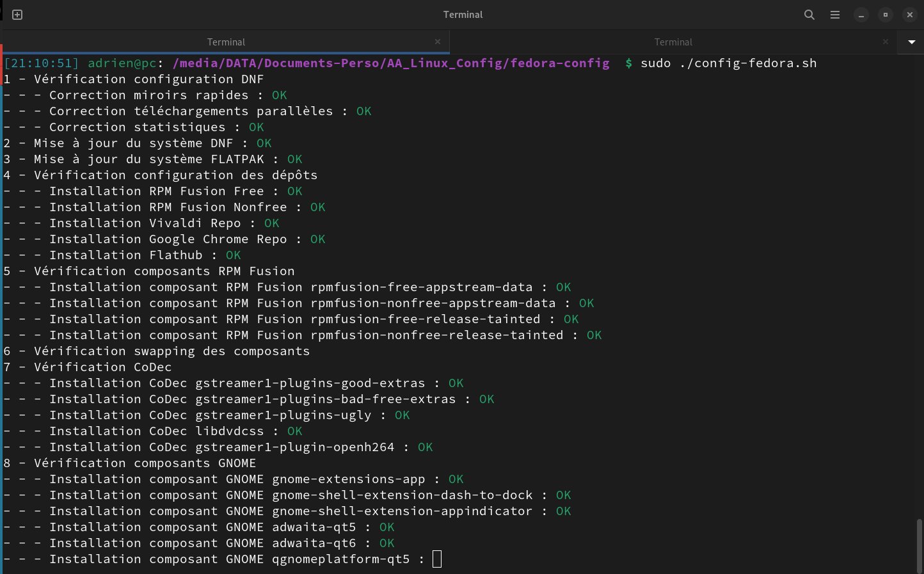Image resolution: width=924 pixels, height=574 pixels.
Task: Click 'Mise à jour du système DNF' line
Action: (138, 143)
